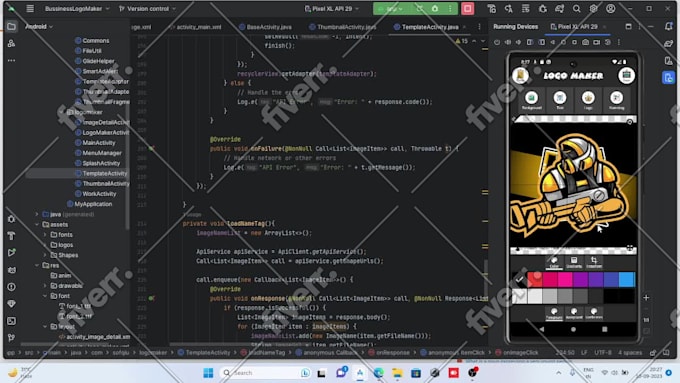Open the Background tool in Logo Maker
Image resolution: width=680 pixels, height=383 pixels.
coord(531,100)
